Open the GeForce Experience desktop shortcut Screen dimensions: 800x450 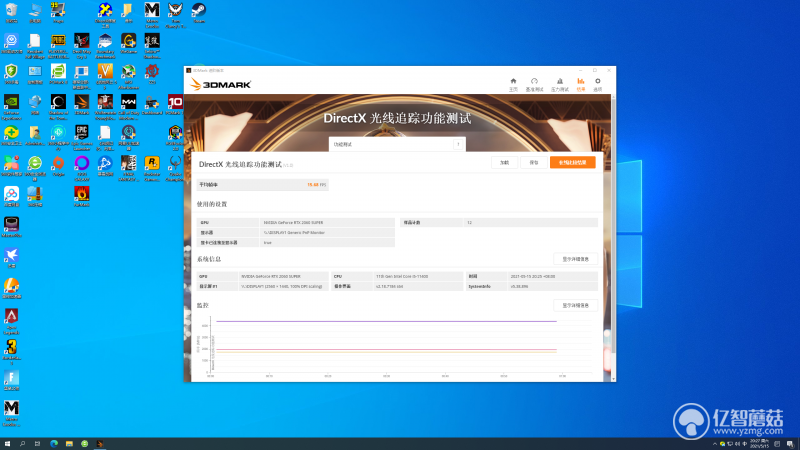11,107
